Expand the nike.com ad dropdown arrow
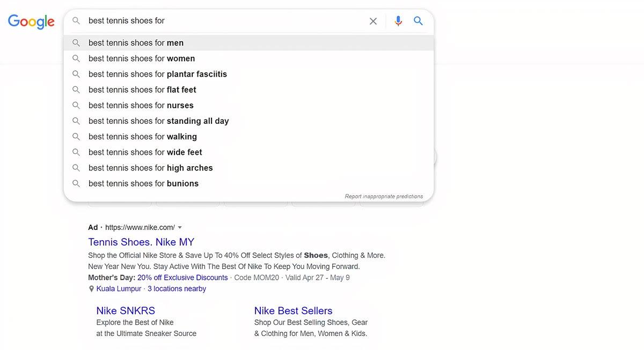644x350 pixels. (x=180, y=227)
